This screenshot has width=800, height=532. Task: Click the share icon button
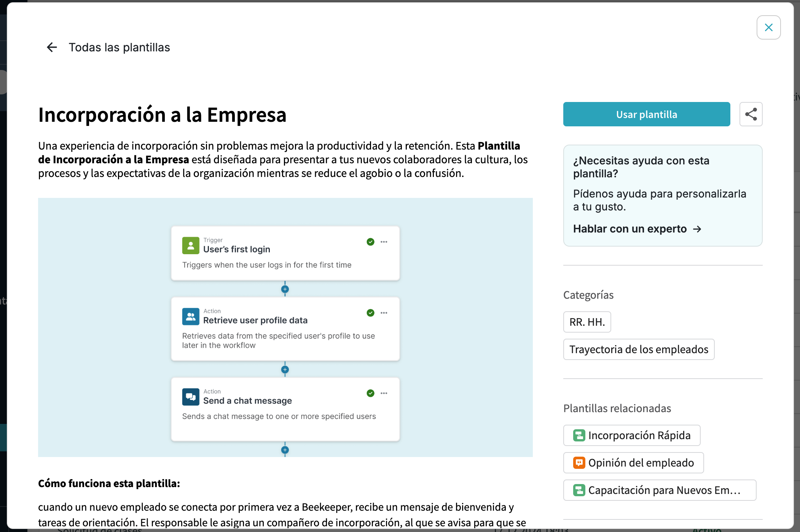(751, 114)
